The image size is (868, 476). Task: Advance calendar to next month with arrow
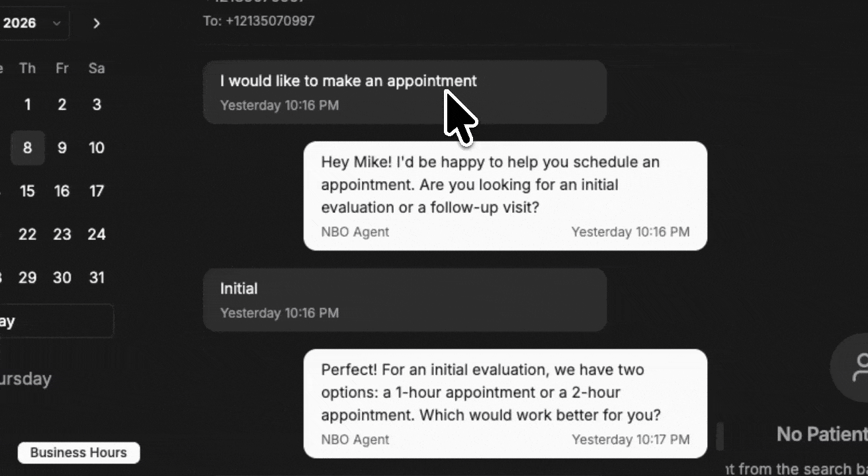(x=97, y=23)
